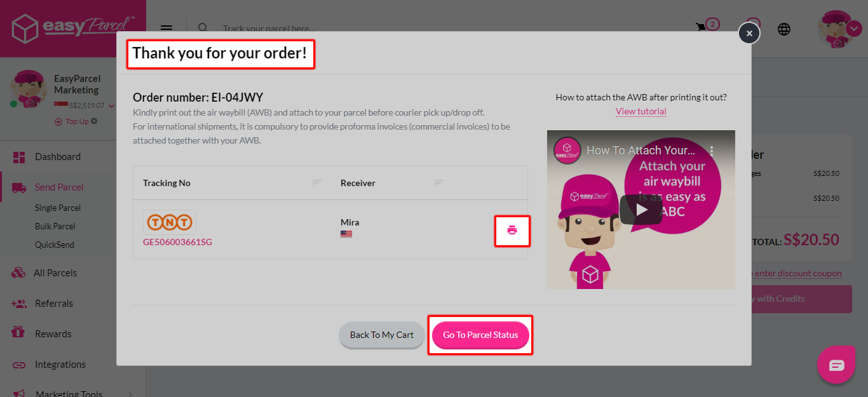Screen dimensions: 868x397
Task: Close the order confirmation dialog
Action: pos(749,33)
